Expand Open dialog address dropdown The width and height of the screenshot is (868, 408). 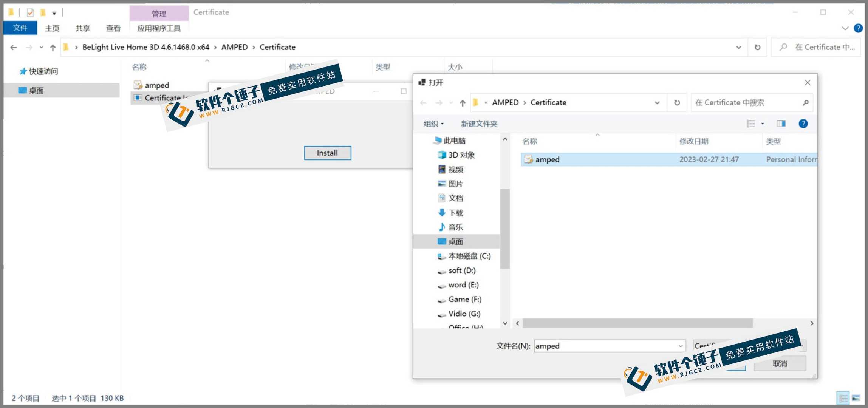click(x=657, y=103)
